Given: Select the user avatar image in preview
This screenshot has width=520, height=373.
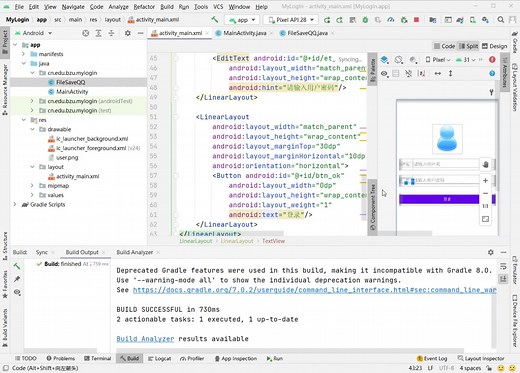Looking at the screenshot, I should 447,139.
